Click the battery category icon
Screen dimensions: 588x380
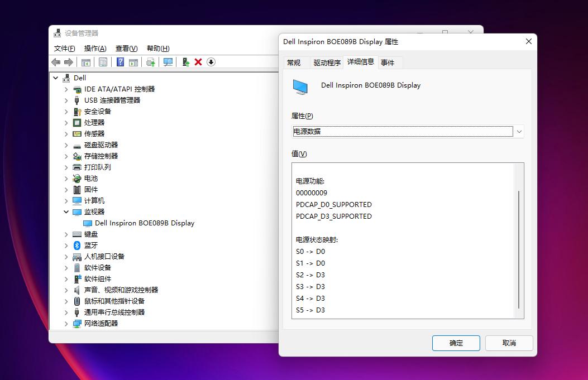pos(77,179)
